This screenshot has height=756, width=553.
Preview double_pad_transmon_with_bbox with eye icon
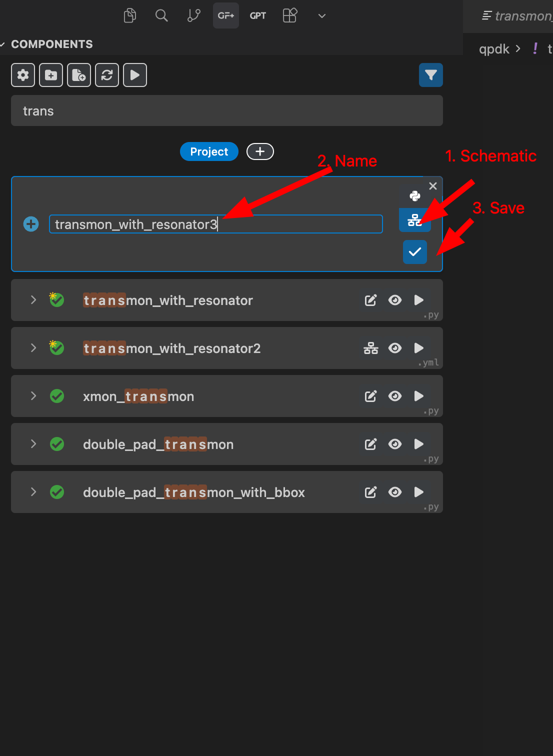point(395,492)
